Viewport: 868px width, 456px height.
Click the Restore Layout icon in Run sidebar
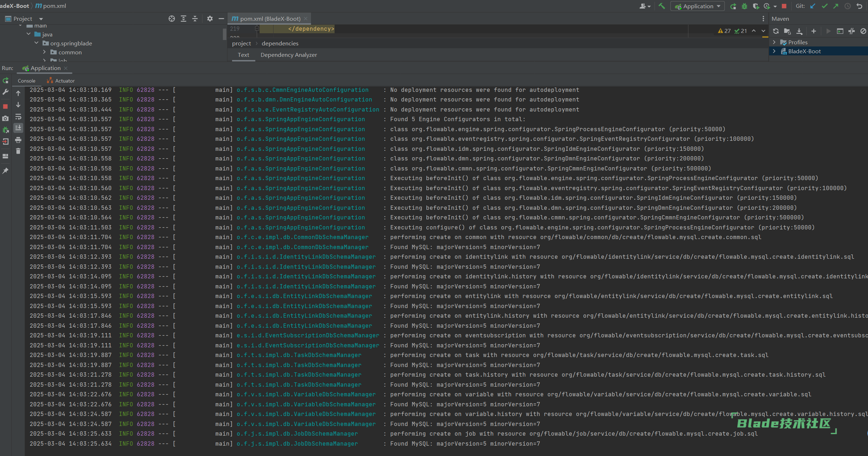pos(5,156)
